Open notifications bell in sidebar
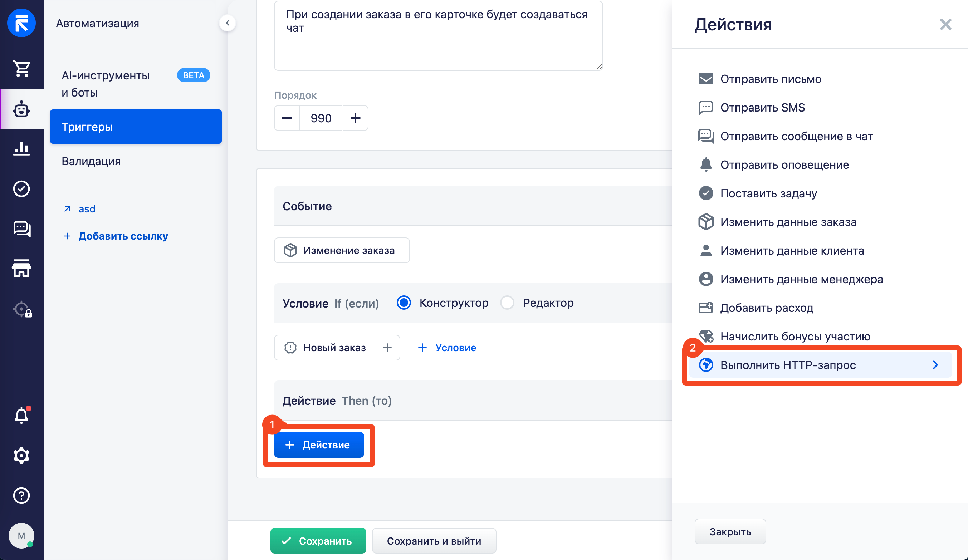The height and width of the screenshot is (560, 968). pyautogui.click(x=22, y=415)
